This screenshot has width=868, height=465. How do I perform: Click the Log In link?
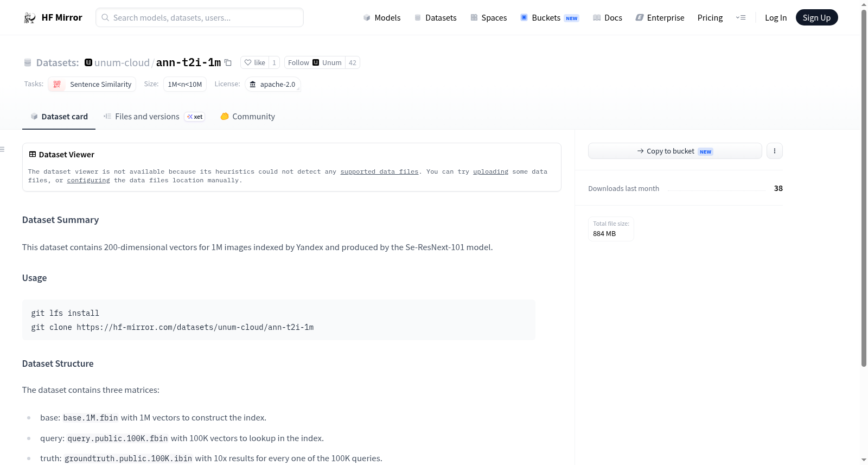776,18
